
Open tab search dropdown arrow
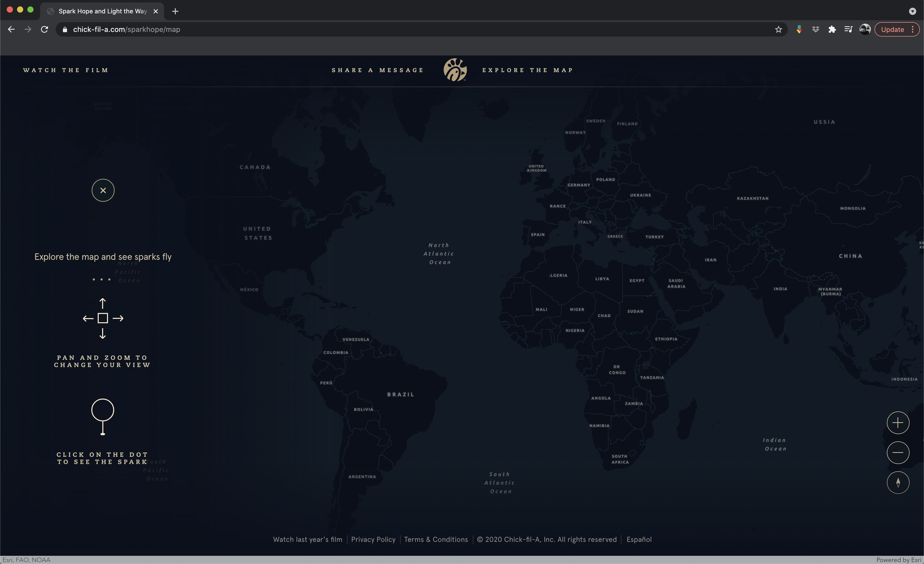point(913,11)
